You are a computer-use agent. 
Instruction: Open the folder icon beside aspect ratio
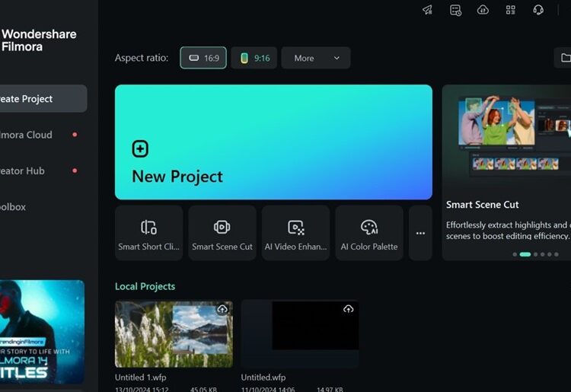coord(565,58)
